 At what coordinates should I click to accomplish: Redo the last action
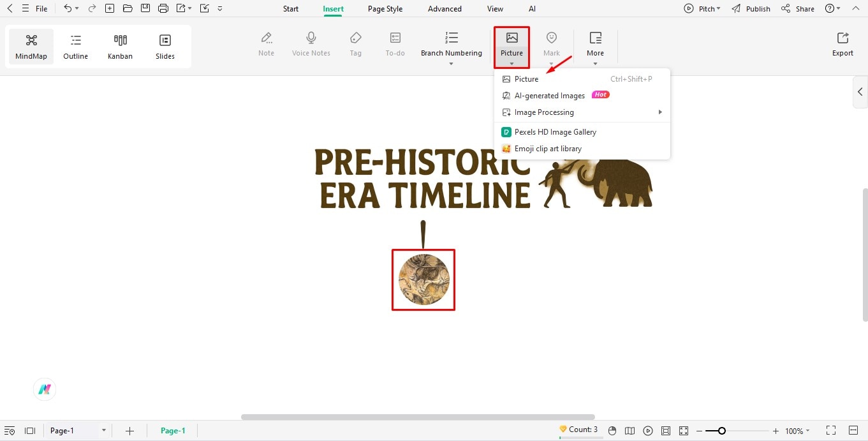click(x=92, y=9)
